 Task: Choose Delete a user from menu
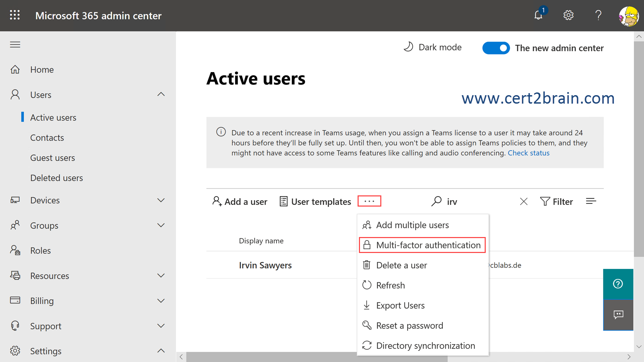[423, 265]
